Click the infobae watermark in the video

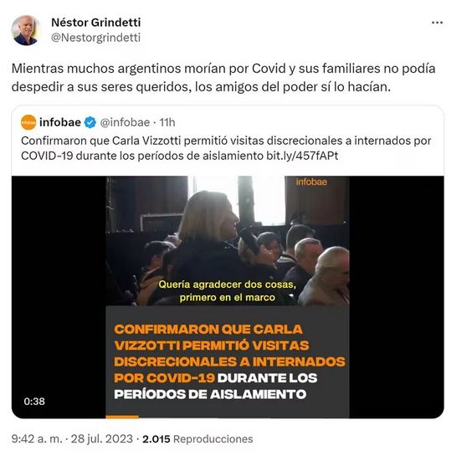[x=311, y=182]
